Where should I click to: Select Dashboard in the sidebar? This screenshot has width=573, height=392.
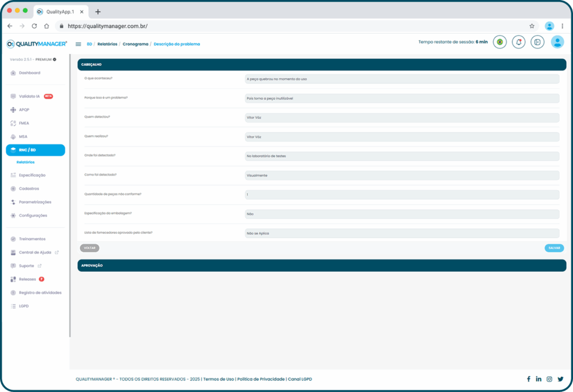(x=29, y=73)
